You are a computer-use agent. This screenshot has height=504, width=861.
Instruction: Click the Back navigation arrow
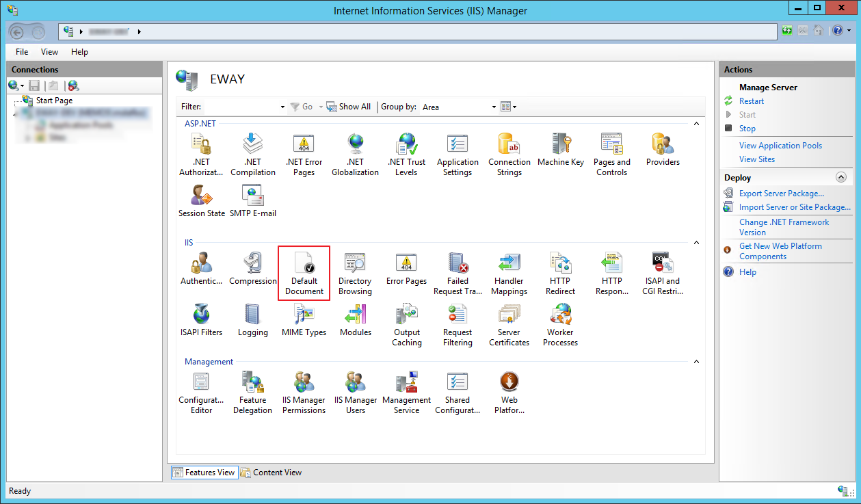pos(17,31)
